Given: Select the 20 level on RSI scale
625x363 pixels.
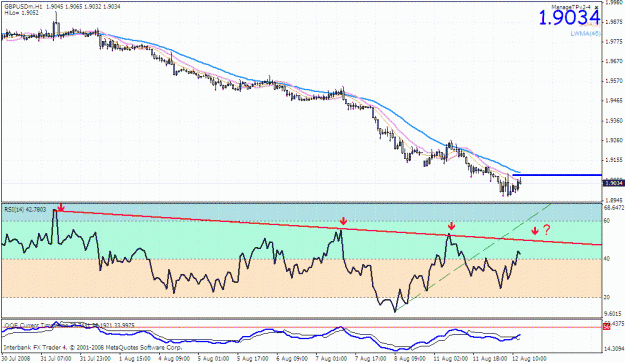Looking at the screenshot, I should click(x=607, y=297).
